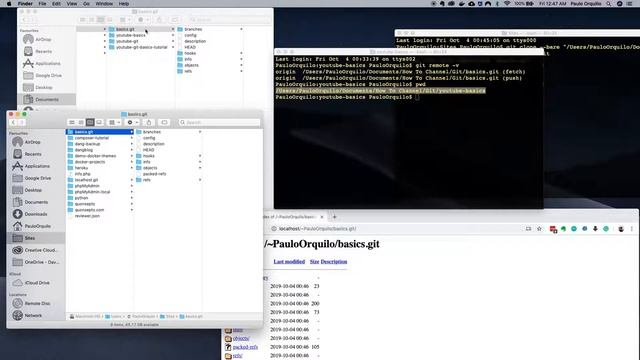The height and width of the screenshot is (360, 640).
Task: Open Applications in front Finder sidebar
Action: 37,166
